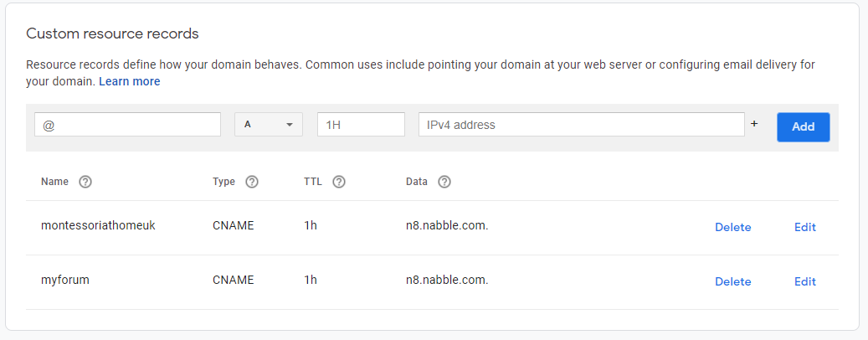Click the IPv4 address input field

(581, 125)
